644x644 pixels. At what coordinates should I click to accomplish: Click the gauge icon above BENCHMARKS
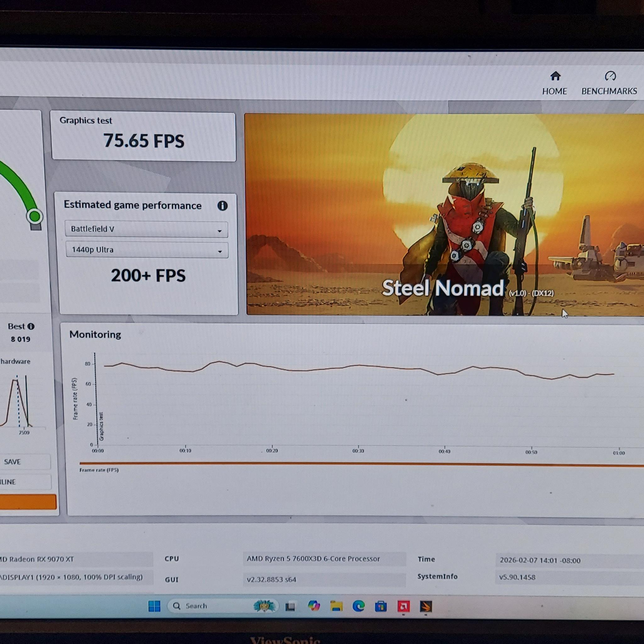point(610,76)
